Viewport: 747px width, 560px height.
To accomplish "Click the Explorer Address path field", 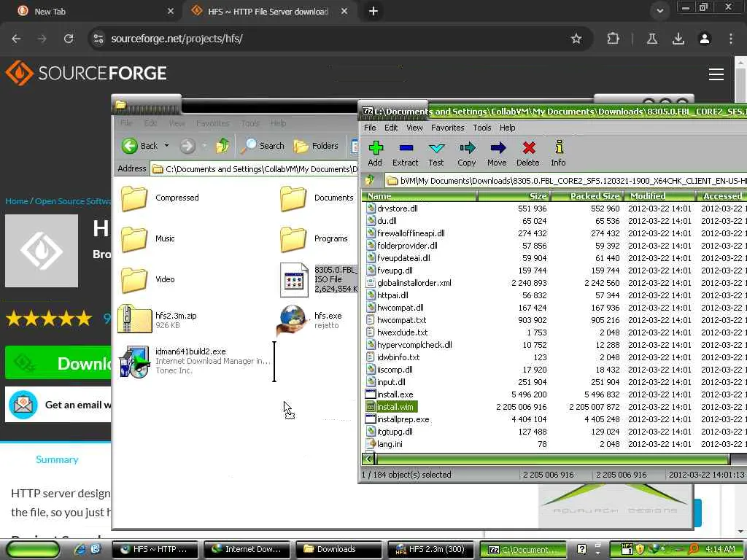I will tap(255, 169).
